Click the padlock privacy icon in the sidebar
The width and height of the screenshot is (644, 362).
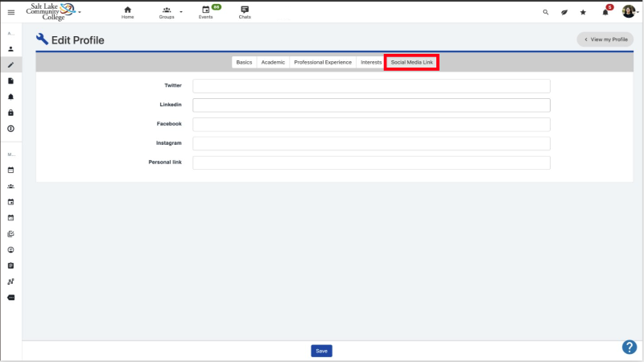(x=11, y=113)
